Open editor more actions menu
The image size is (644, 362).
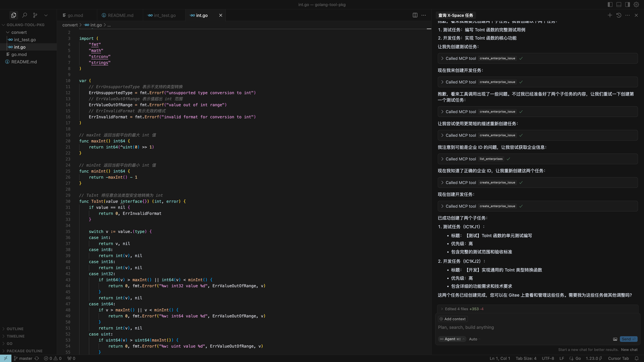coord(424,15)
